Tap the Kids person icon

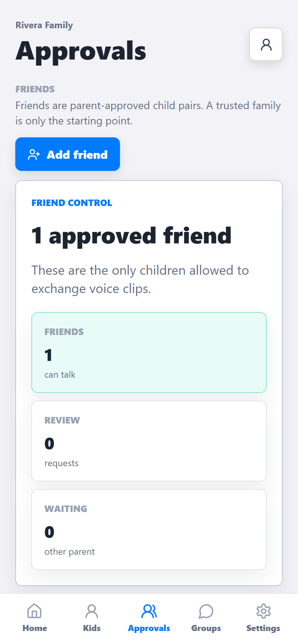pyautogui.click(x=92, y=611)
